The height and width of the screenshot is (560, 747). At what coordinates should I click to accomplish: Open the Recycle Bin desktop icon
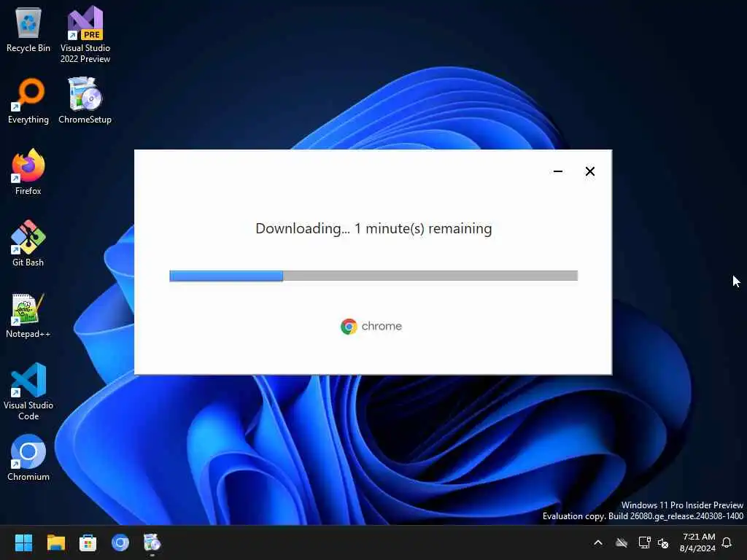pyautogui.click(x=28, y=31)
